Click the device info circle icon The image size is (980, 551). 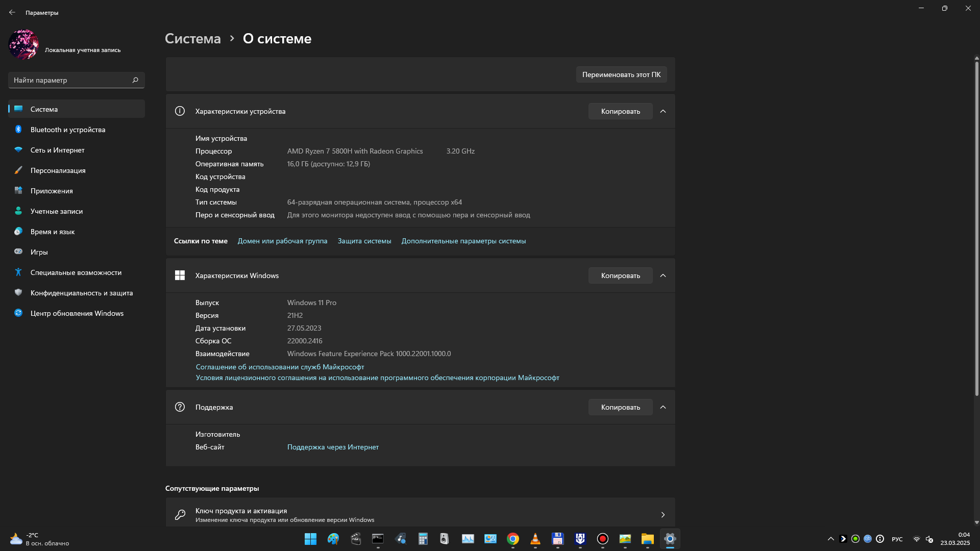pos(180,111)
